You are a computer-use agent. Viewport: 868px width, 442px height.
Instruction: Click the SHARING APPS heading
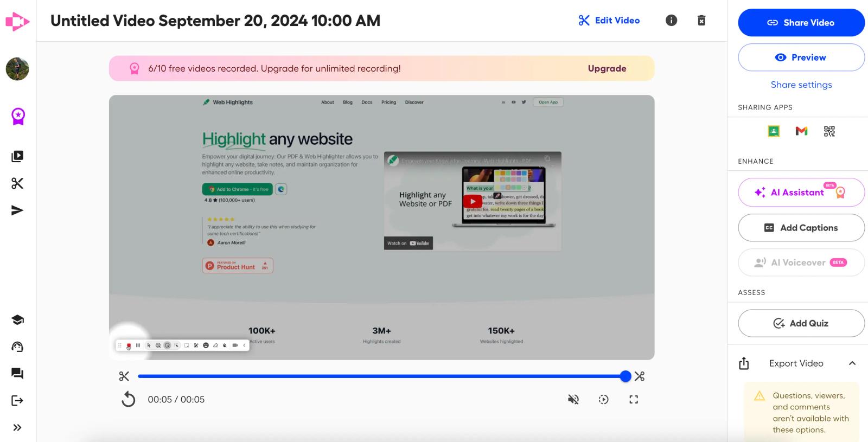click(x=765, y=107)
